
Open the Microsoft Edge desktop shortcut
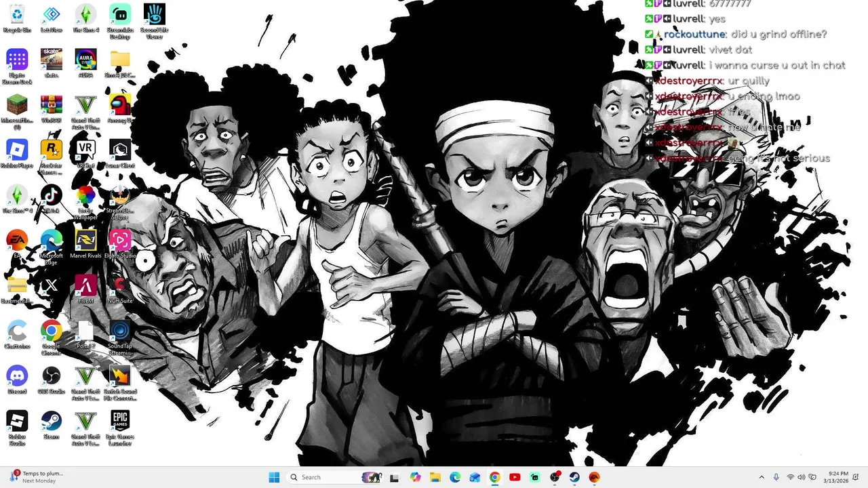[x=52, y=247]
